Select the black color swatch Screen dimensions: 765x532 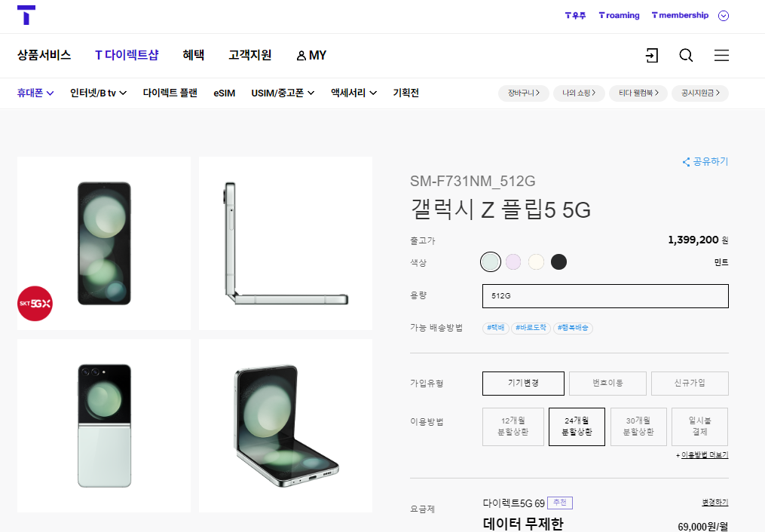558,261
